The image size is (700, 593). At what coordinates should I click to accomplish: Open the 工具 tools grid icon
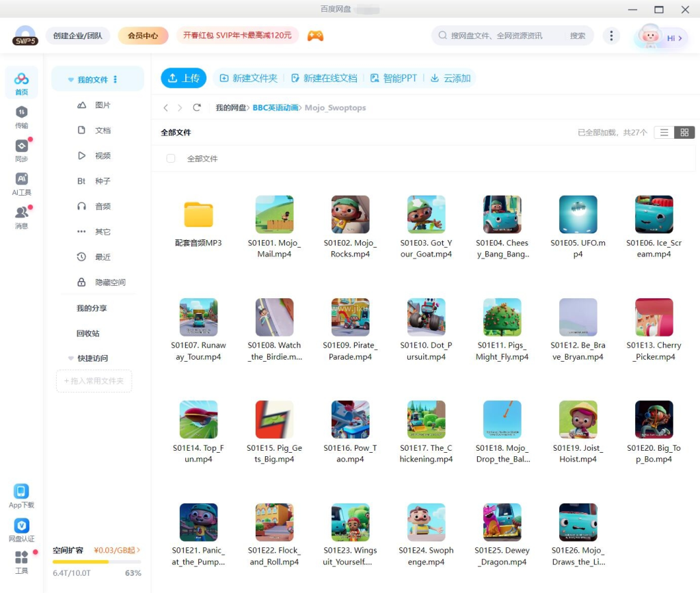(x=21, y=558)
